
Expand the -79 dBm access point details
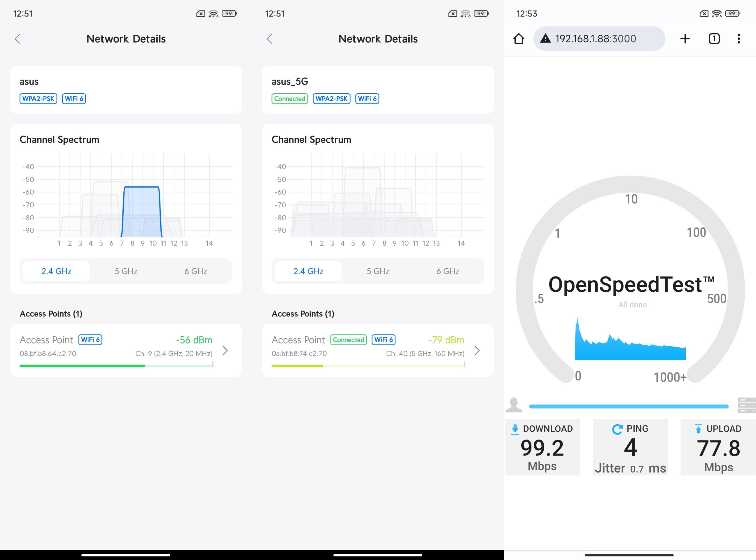click(477, 351)
